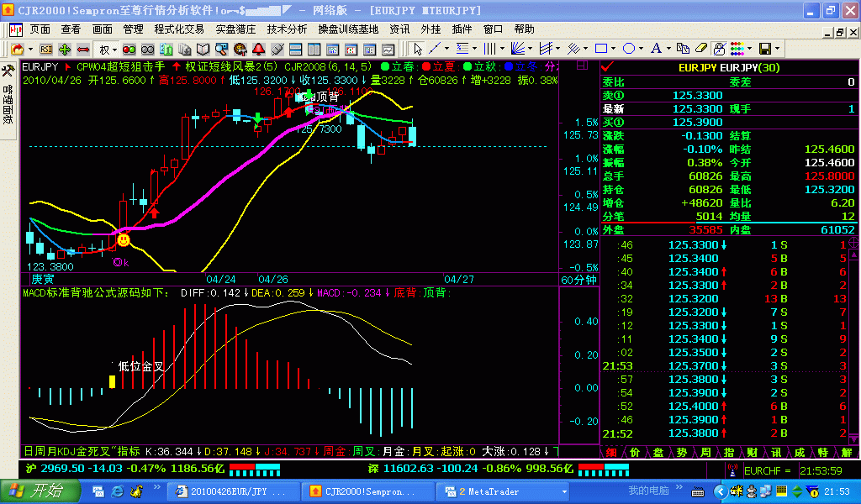
Task: Switch to 20100426EUR/JPY taskbar window
Action: coord(232,492)
